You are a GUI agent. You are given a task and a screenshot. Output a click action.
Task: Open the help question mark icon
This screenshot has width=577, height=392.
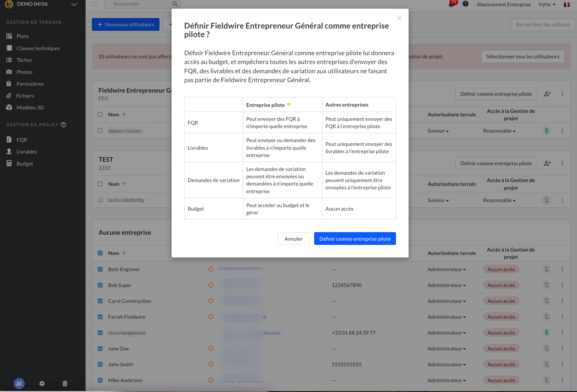pyautogui.click(x=465, y=4)
